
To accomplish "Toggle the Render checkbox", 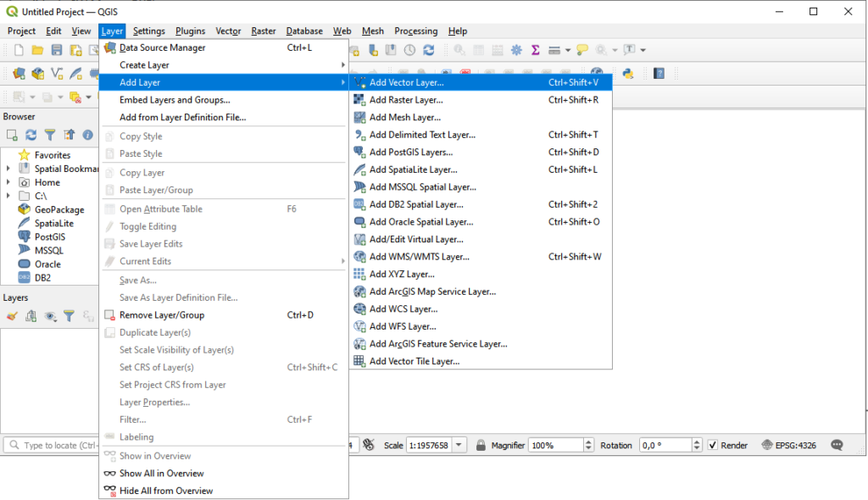I will click(713, 445).
